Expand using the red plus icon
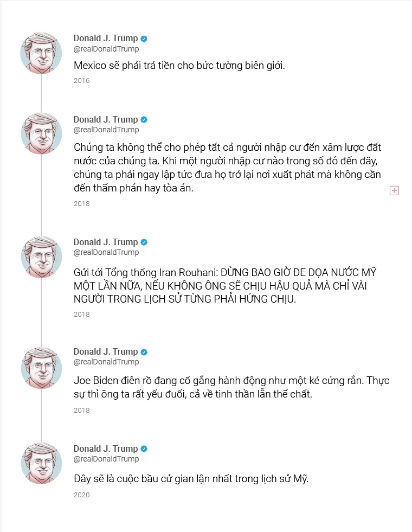 point(394,191)
